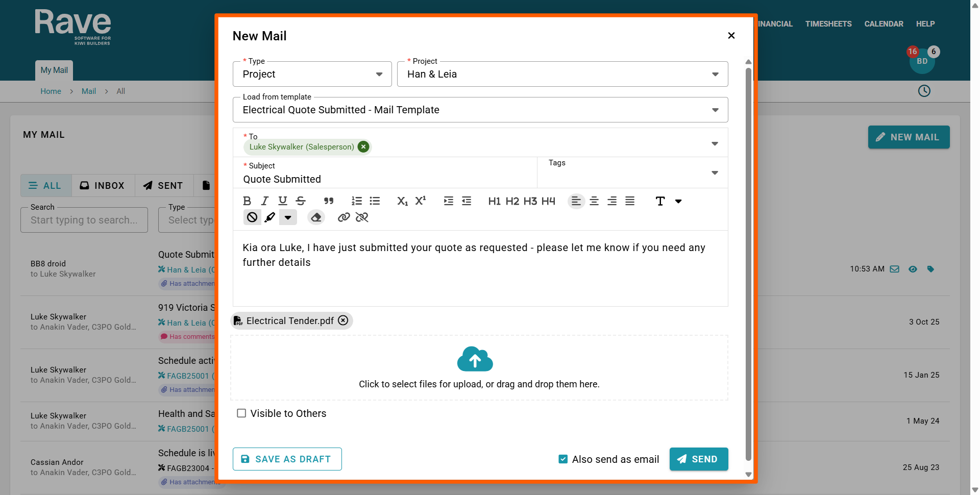
Task: Click the NEW MAIL button
Action: pyautogui.click(x=909, y=137)
